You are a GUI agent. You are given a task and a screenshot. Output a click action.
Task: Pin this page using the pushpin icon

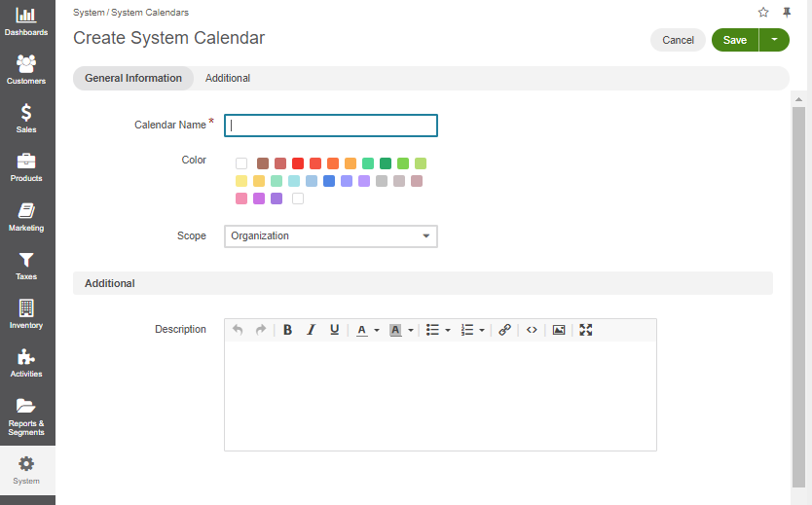[x=787, y=12]
